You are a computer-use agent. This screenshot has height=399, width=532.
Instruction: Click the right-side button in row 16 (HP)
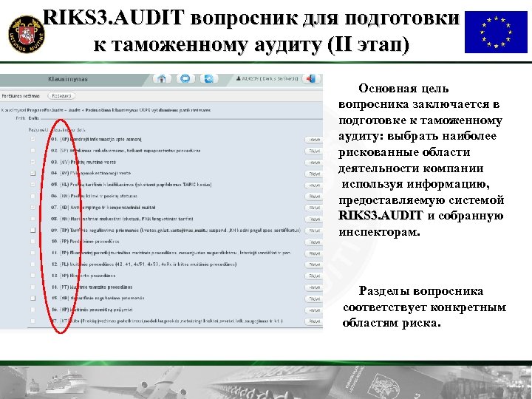tap(313, 310)
